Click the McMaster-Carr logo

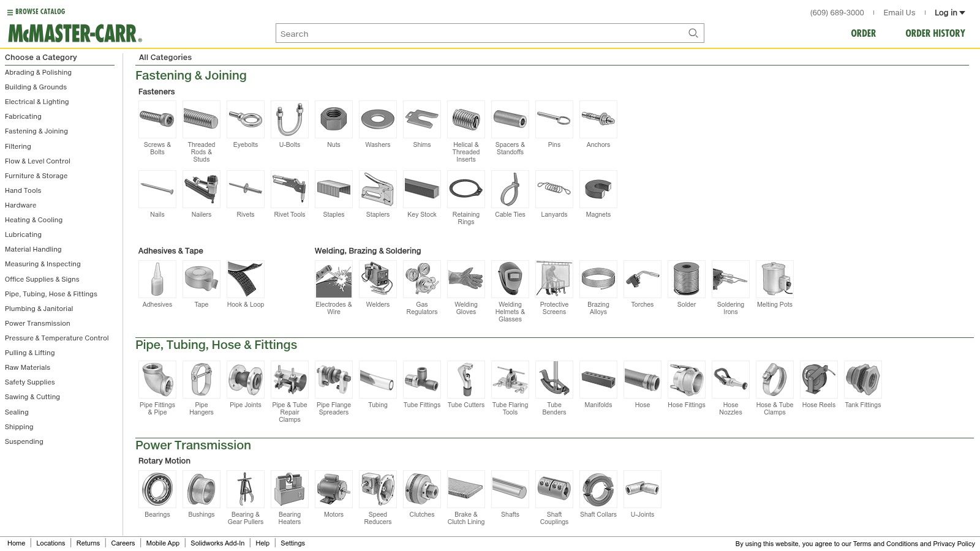[75, 33]
